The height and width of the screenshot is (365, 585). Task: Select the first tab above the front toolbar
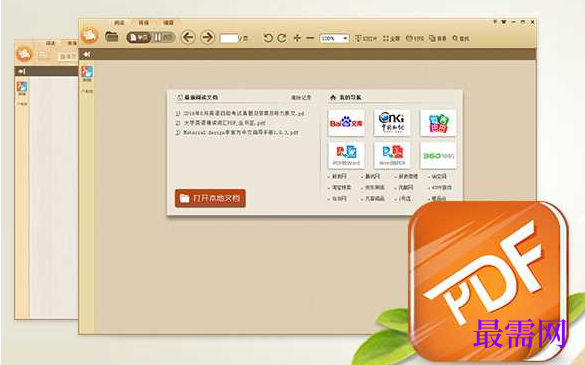click(119, 23)
